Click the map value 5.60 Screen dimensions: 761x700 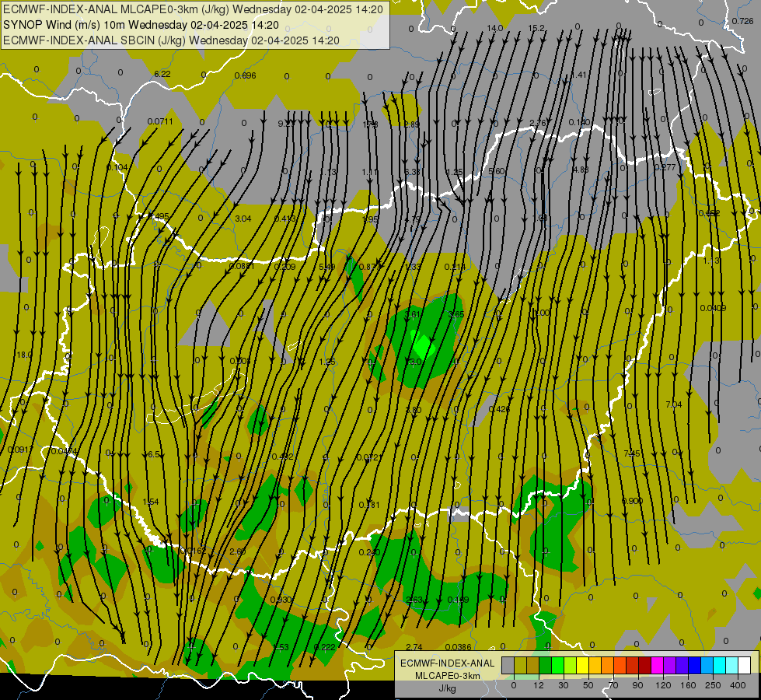[496, 171]
